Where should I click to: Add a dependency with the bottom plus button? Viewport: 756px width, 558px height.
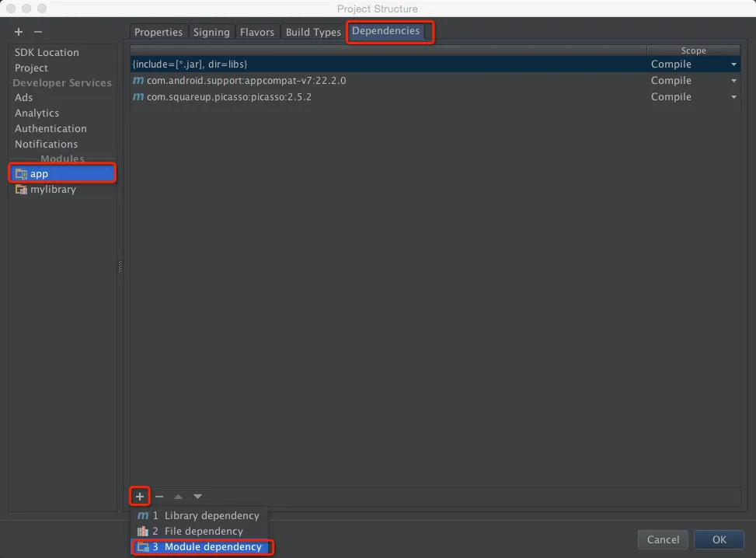[x=140, y=497]
